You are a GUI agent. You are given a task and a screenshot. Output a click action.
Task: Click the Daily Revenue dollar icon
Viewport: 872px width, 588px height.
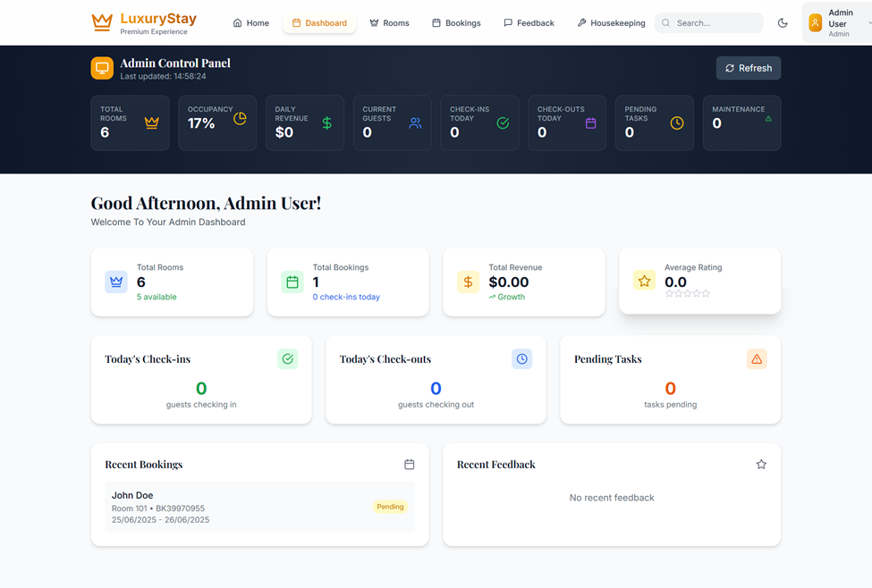(x=327, y=123)
